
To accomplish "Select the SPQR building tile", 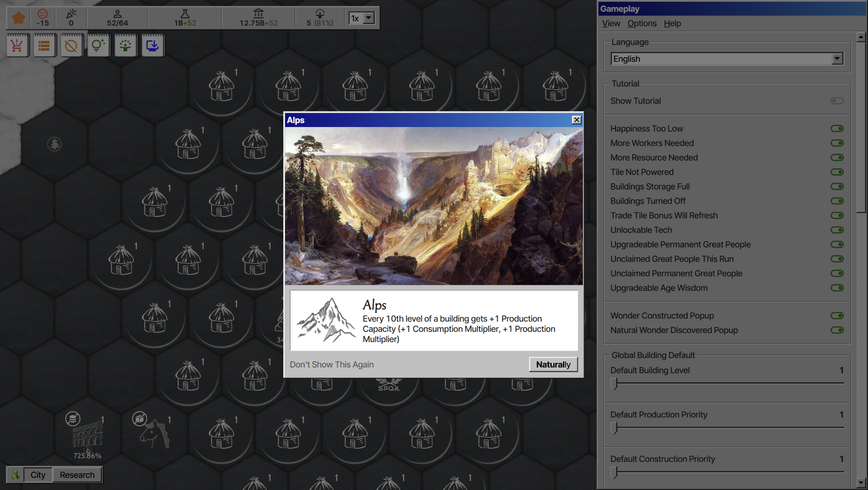I will 388,385.
